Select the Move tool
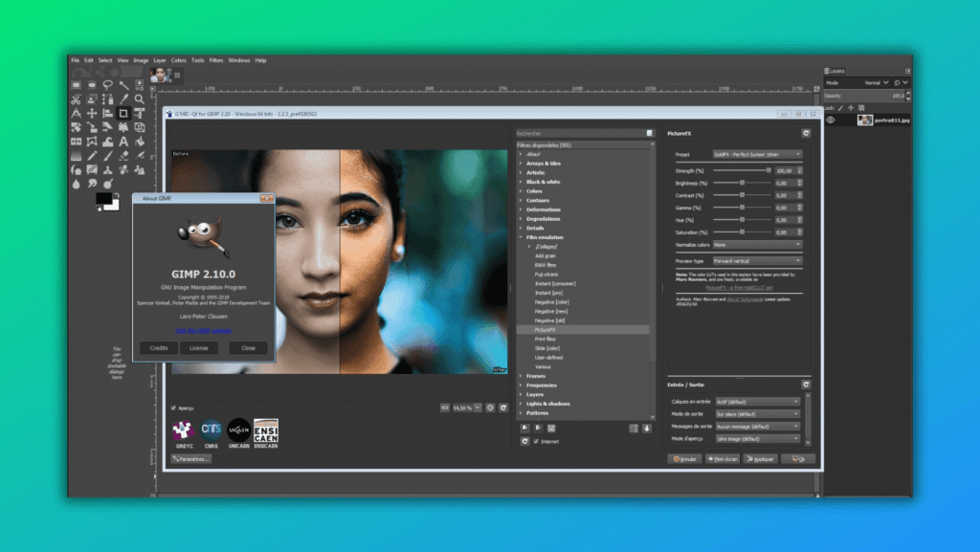Viewport: 980px width, 552px height. [92, 114]
